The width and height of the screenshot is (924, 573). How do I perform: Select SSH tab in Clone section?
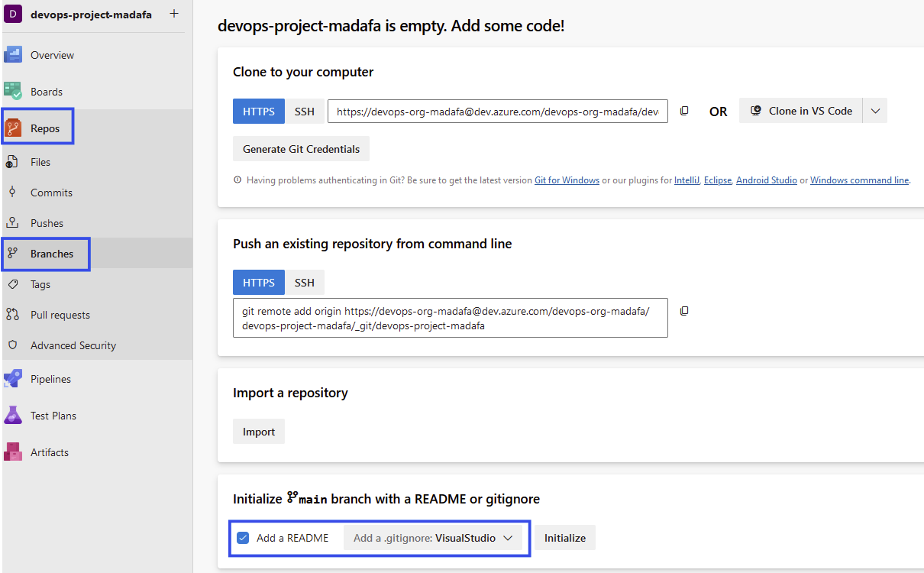(x=305, y=111)
